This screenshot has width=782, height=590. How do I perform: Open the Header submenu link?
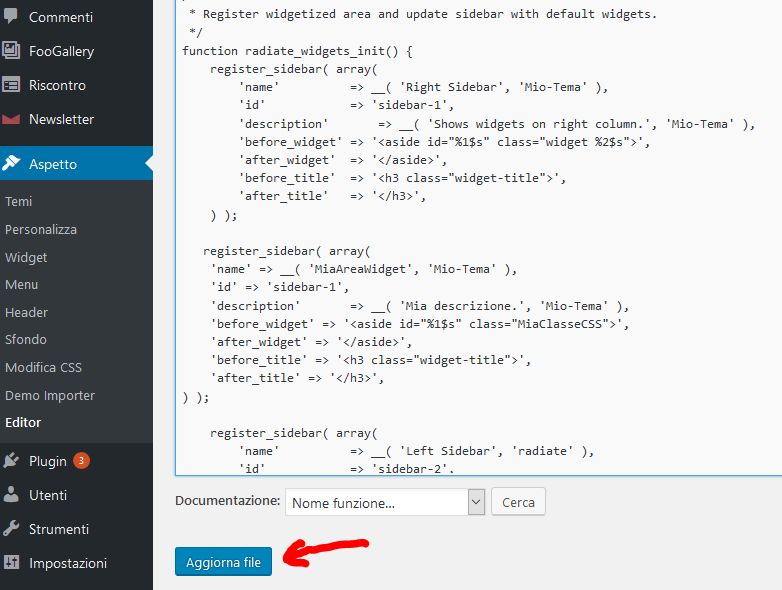26,312
